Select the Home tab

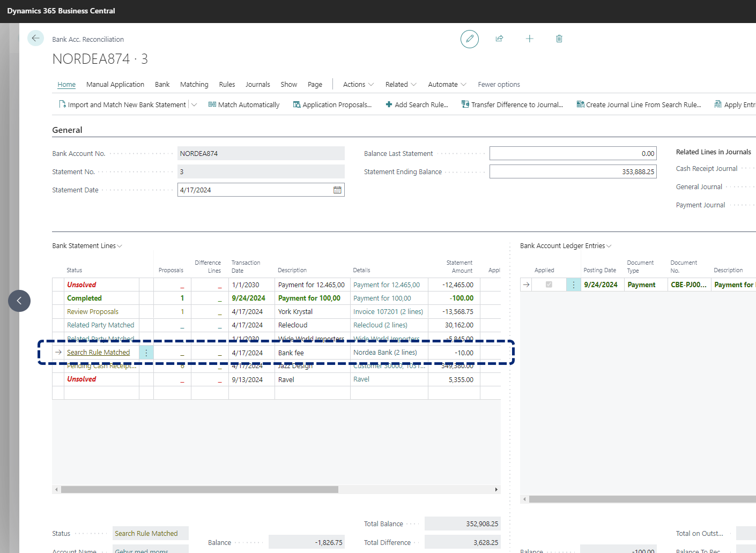pos(66,84)
